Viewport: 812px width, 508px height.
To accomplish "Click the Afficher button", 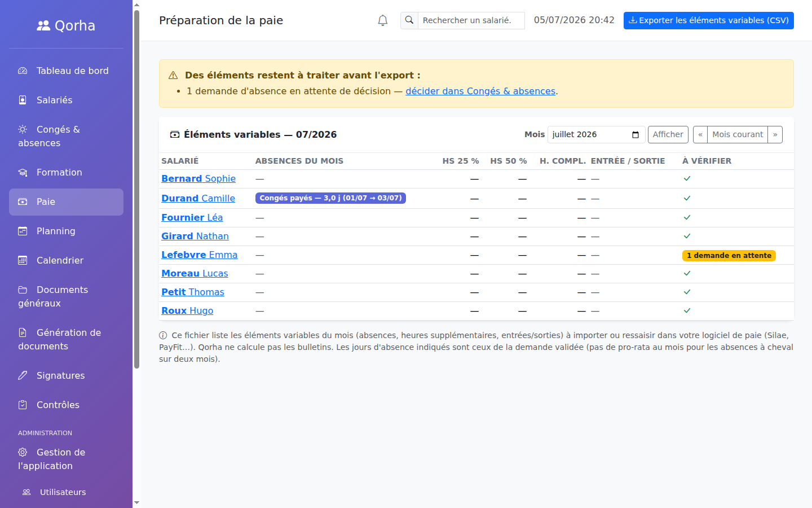I will pyautogui.click(x=668, y=134).
